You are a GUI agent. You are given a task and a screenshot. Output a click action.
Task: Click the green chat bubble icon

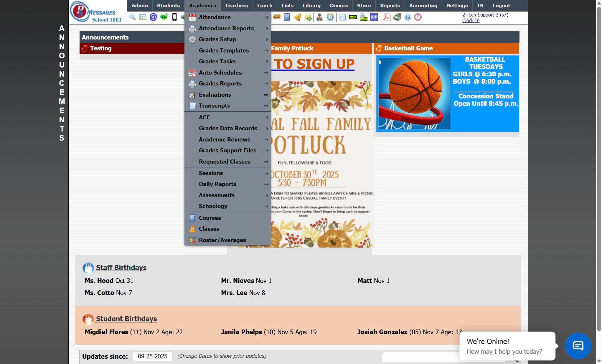(164, 17)
